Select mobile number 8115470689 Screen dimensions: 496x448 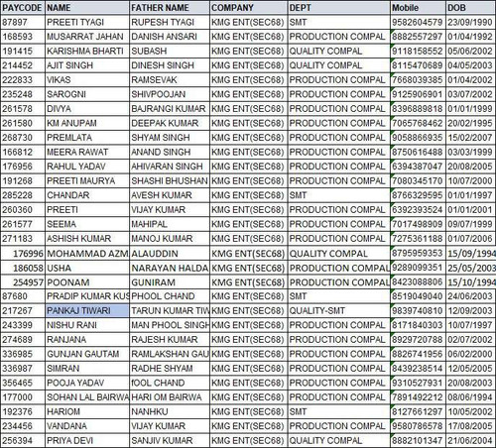(x=418, y=65)
